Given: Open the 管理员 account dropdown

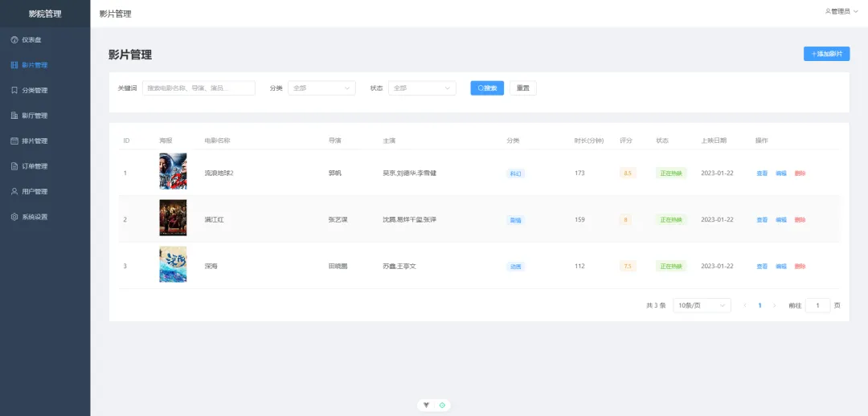Looking at the screenshot, I should 841,11.
